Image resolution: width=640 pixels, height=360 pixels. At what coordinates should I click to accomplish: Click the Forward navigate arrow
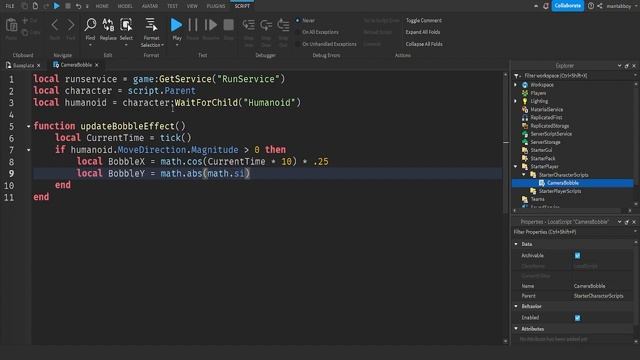[71, 25]
